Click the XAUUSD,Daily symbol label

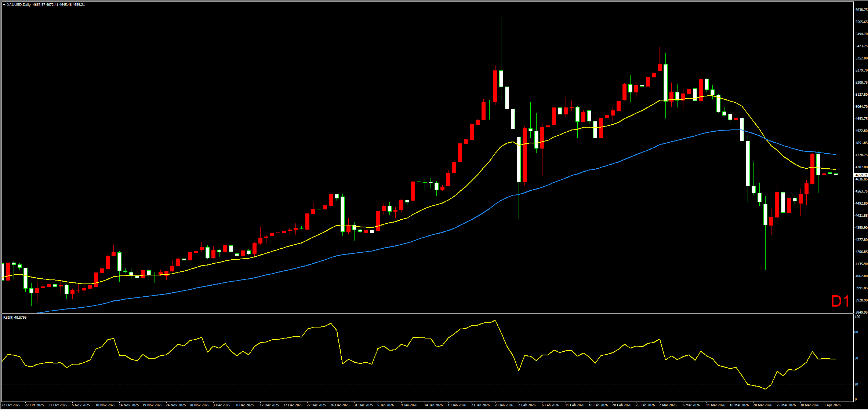pos(19,5)
